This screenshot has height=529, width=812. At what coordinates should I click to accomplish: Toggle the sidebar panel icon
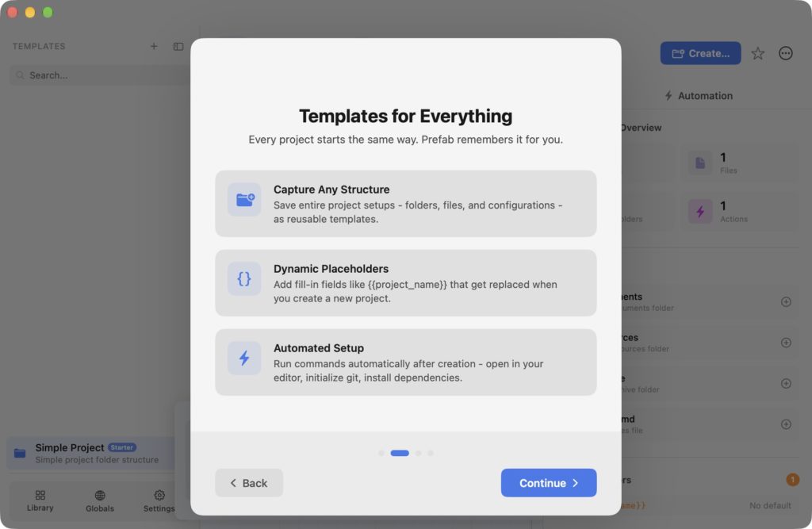178,47
